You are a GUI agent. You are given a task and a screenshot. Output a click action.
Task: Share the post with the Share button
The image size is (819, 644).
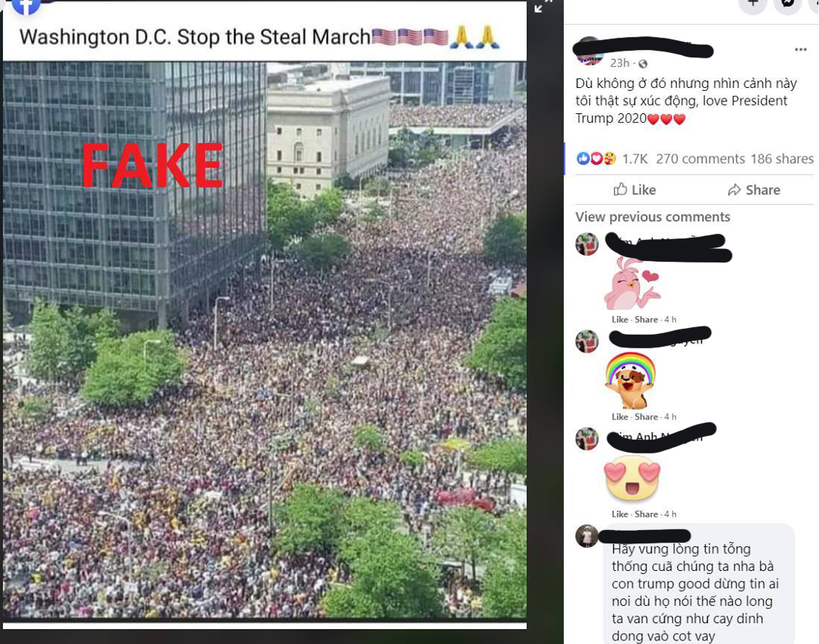coord(753,190)
